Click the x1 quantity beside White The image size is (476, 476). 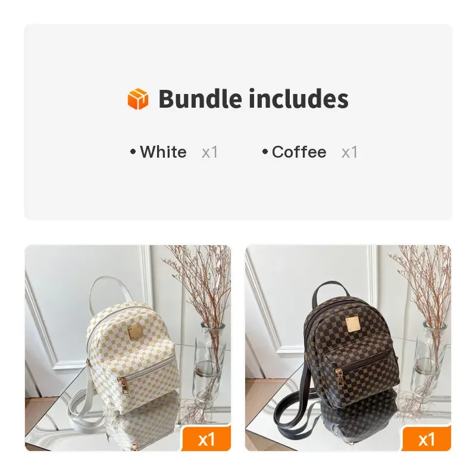click(x=210, y=152)
